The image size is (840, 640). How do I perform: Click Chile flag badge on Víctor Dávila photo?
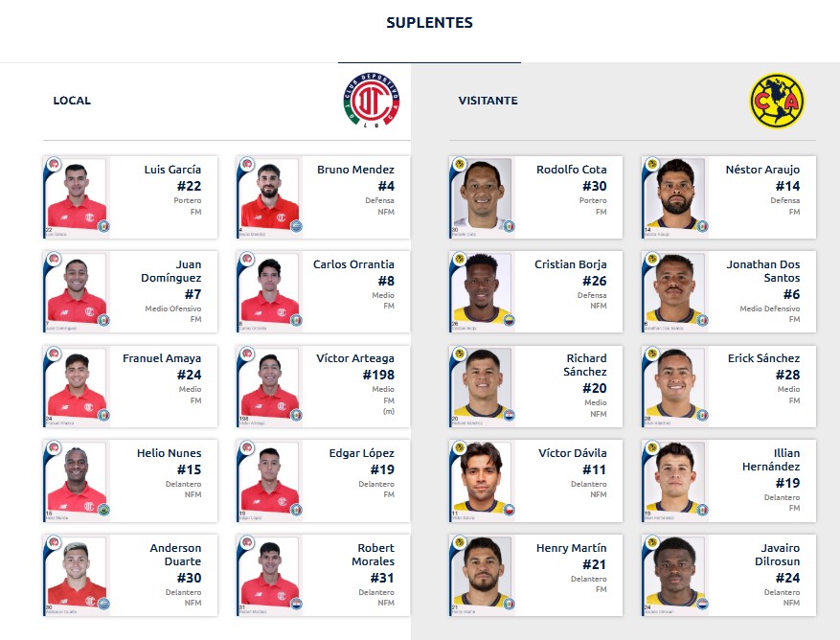[x=509, y=510]
